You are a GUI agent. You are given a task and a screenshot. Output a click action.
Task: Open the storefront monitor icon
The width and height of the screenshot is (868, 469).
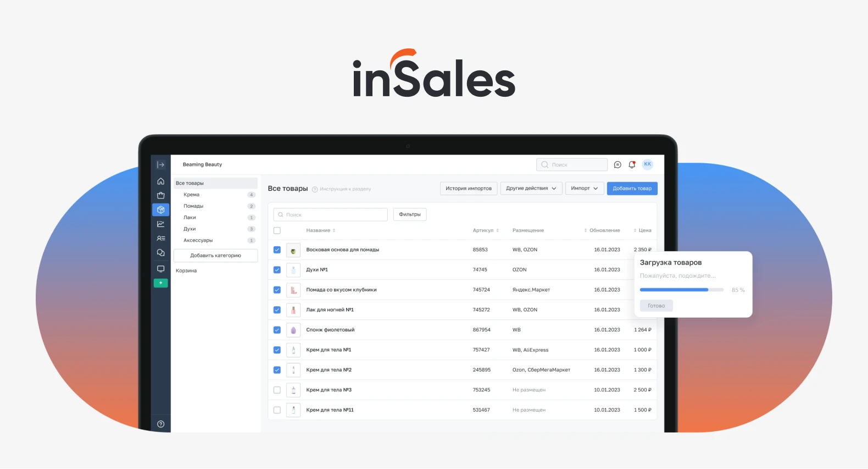click(x=160, y=269)
